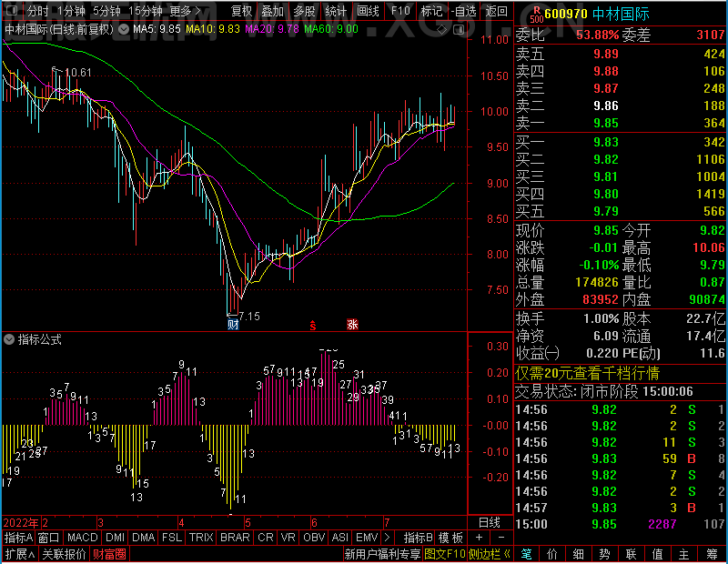Select the 主 main-force tab
Image resolution: width=728 pixels, height=564 pixels.
click(x=684, y=554)
